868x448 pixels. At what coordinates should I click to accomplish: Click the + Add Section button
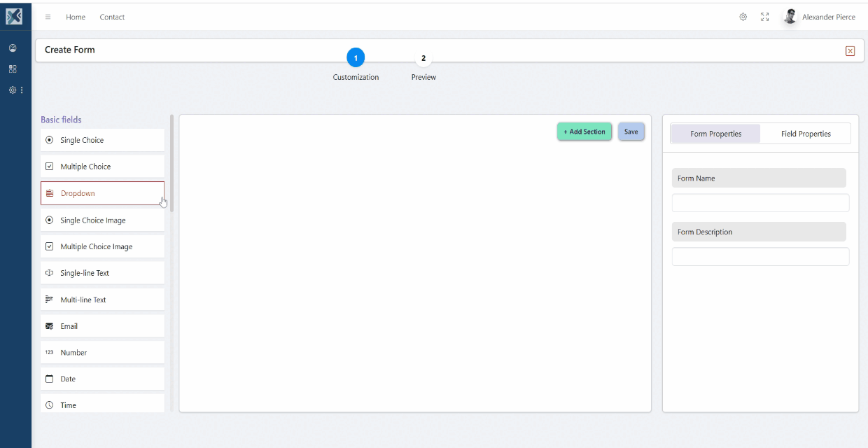[584, 132]
